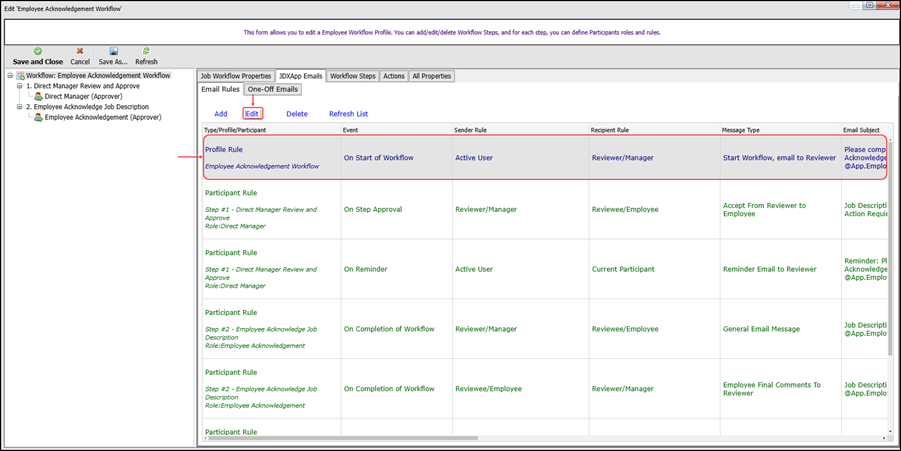Open the Workflow Steps tab

352,76
